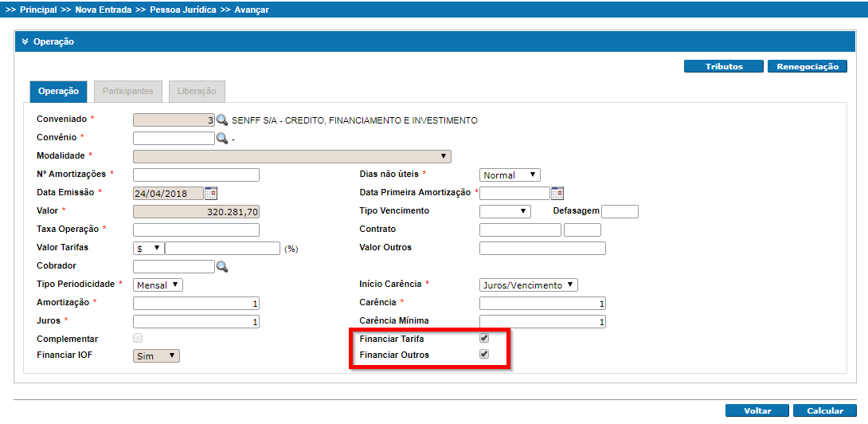The width and height of the screenshot is (868, 424).
Task: Open the Dias não úteis dropdown
Action: (510, 175)
